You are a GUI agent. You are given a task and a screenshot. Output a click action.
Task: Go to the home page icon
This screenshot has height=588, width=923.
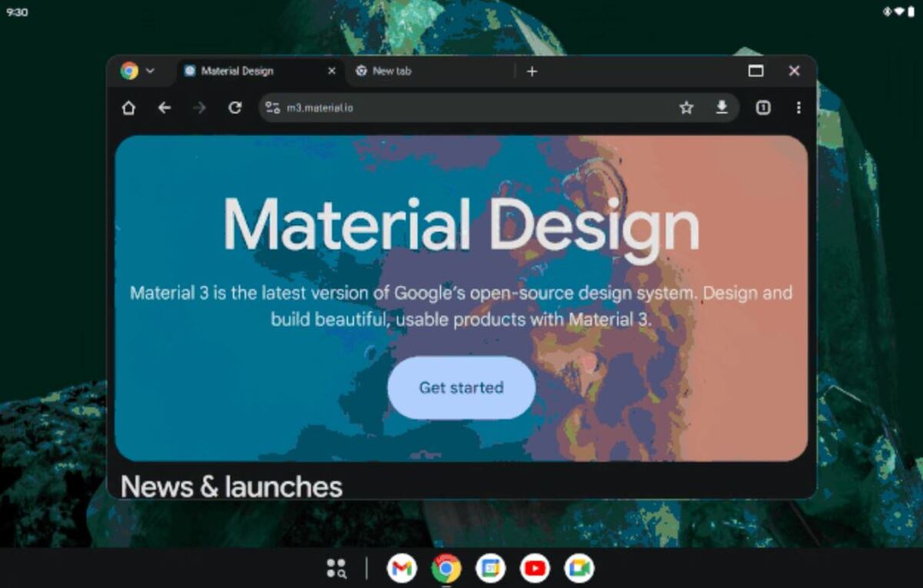[x=128, y=108]
